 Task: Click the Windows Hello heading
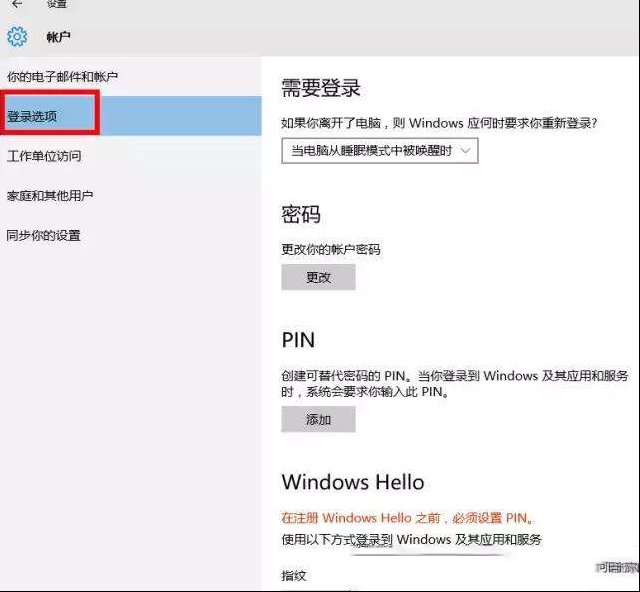353,482
